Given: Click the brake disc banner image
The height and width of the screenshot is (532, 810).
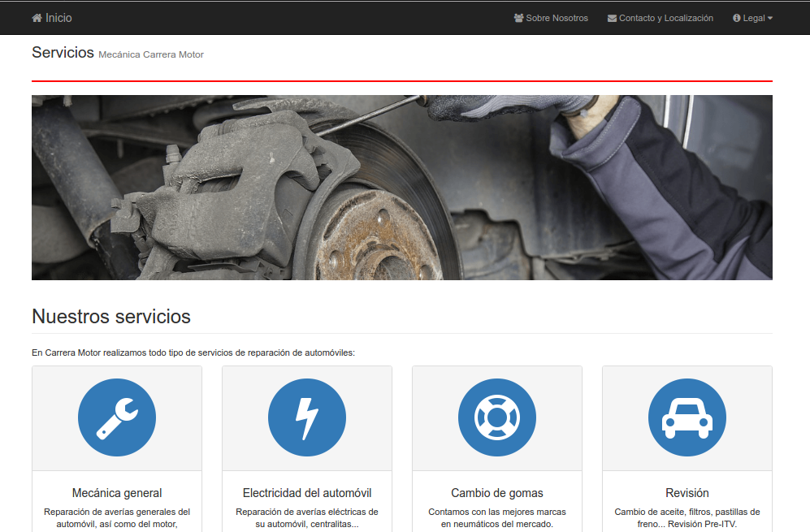Looking at the screenshot, I should pos(402,188).
